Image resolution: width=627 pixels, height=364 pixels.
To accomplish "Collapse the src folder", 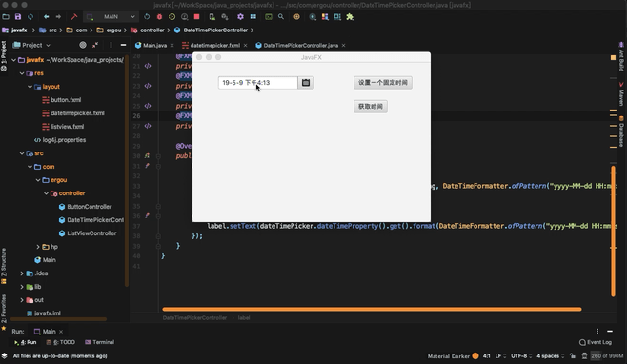I will 22,153.
